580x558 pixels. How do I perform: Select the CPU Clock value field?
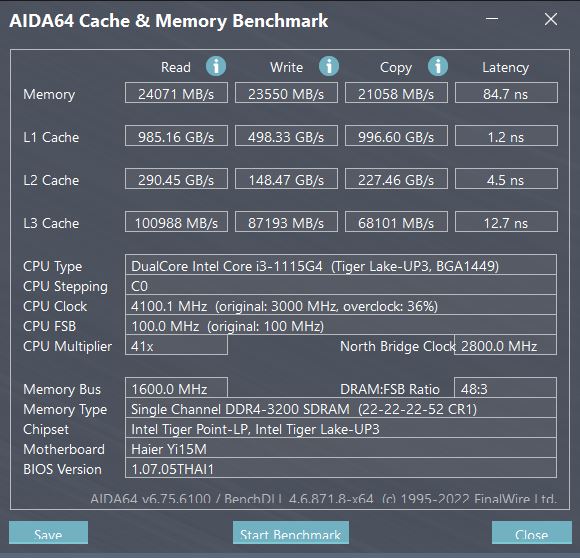(x=341, y=305)
